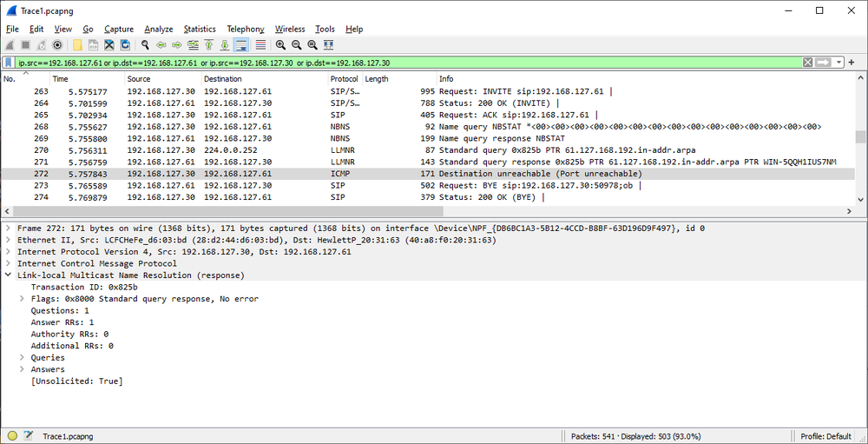Click the Restart current capture icon
The image size is (868, 444).
(x=41, y=45)
